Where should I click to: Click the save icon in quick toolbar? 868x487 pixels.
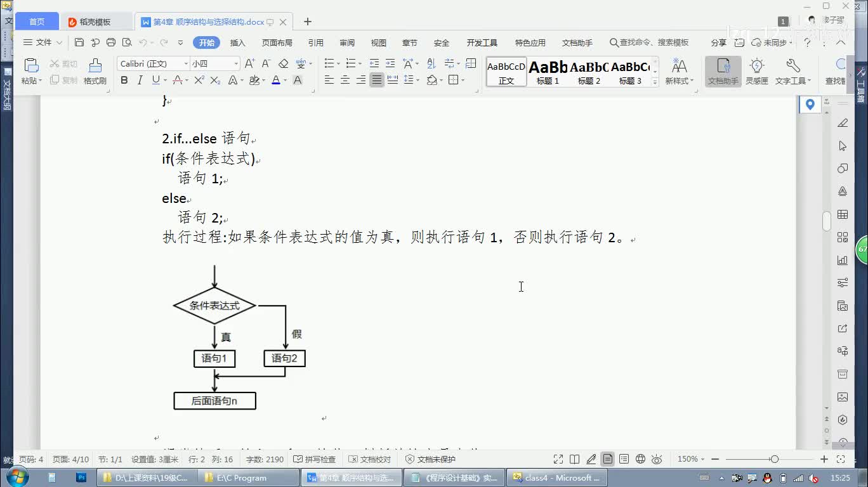coord(79,42)
